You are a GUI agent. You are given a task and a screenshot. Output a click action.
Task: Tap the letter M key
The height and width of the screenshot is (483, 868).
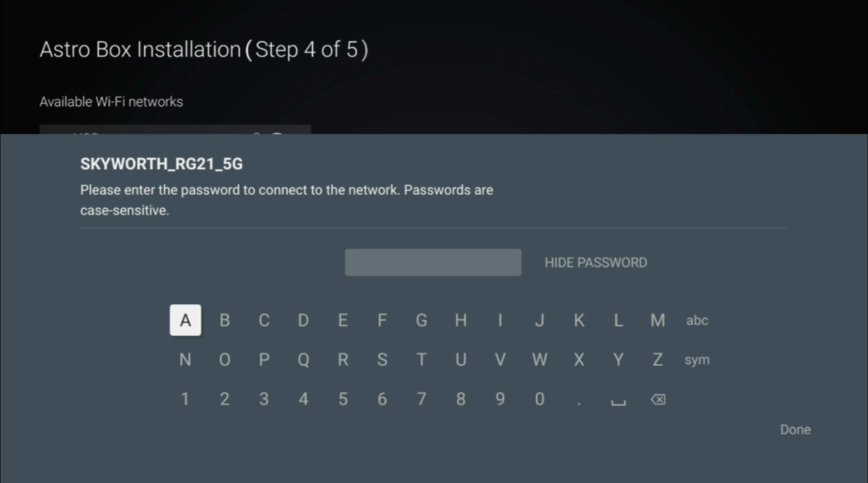point(657,320)
